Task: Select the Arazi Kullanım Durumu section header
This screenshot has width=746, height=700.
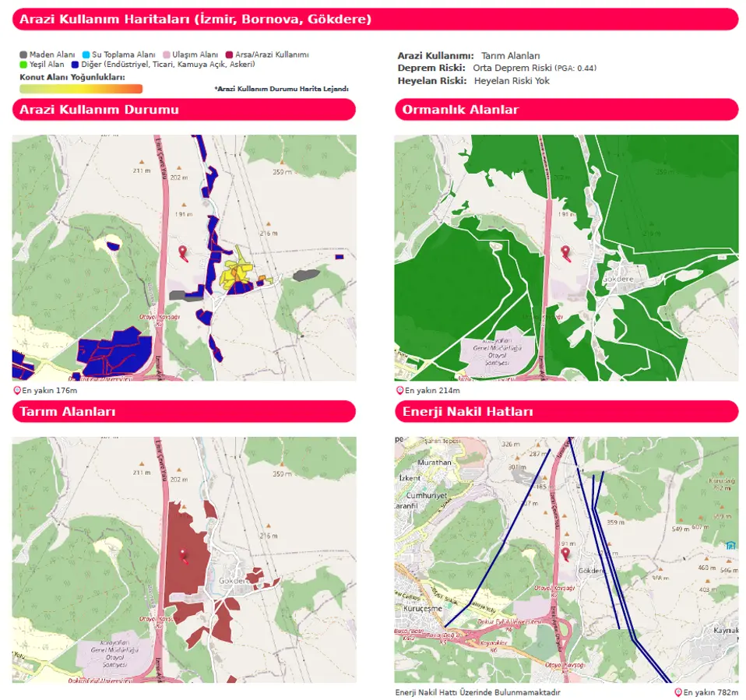Action: pos(184,110)
